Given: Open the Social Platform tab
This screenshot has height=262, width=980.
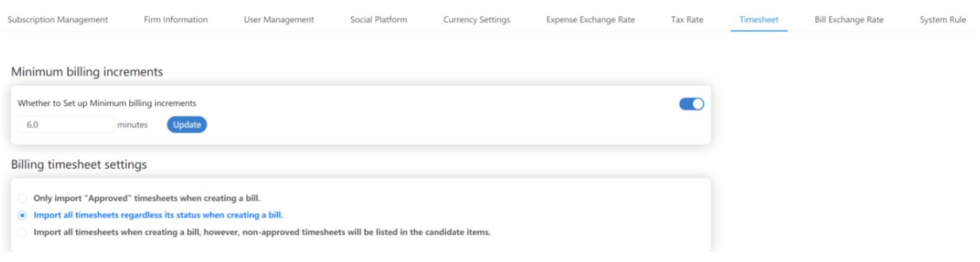Looking at the screenshot, I should 379,20.
